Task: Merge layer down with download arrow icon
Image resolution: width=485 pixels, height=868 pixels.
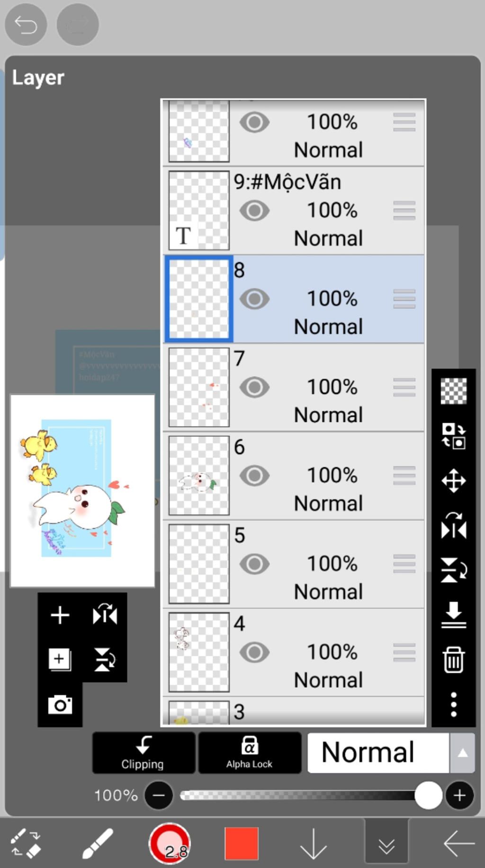Action: 453,614
